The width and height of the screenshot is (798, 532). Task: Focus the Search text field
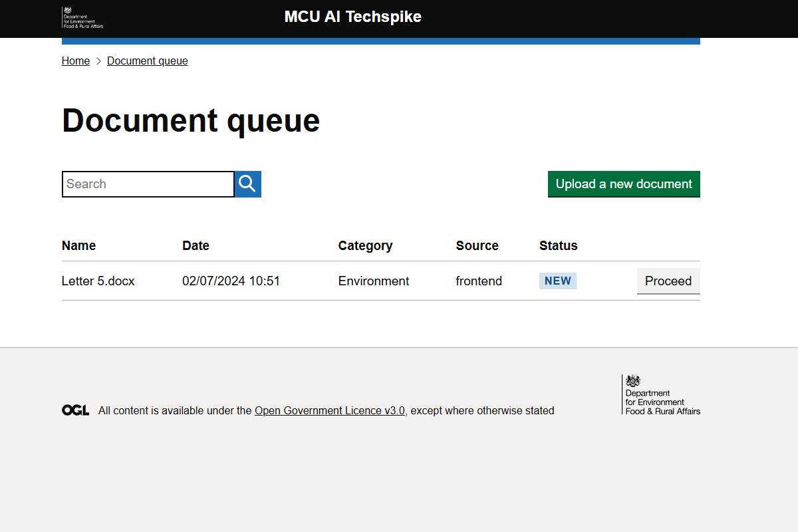[148, 184]
